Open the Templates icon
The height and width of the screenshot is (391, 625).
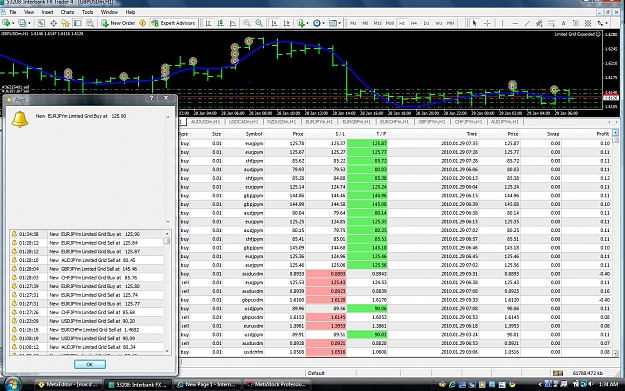(x=333, y=23)
